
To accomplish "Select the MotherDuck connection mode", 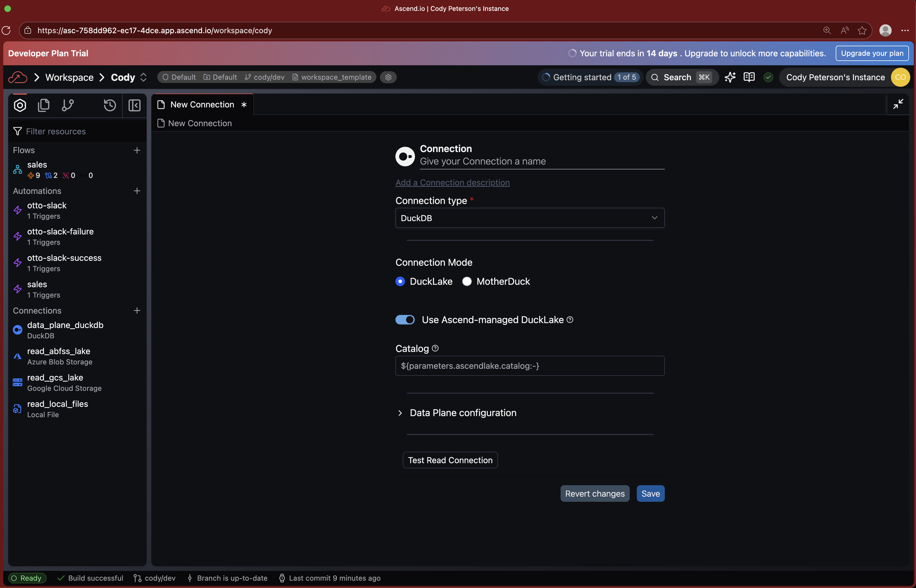I will (467, 281).
